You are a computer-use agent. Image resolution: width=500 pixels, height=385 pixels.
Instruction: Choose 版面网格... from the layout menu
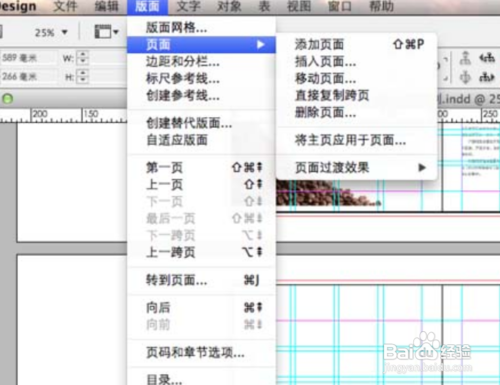point(201,27)
